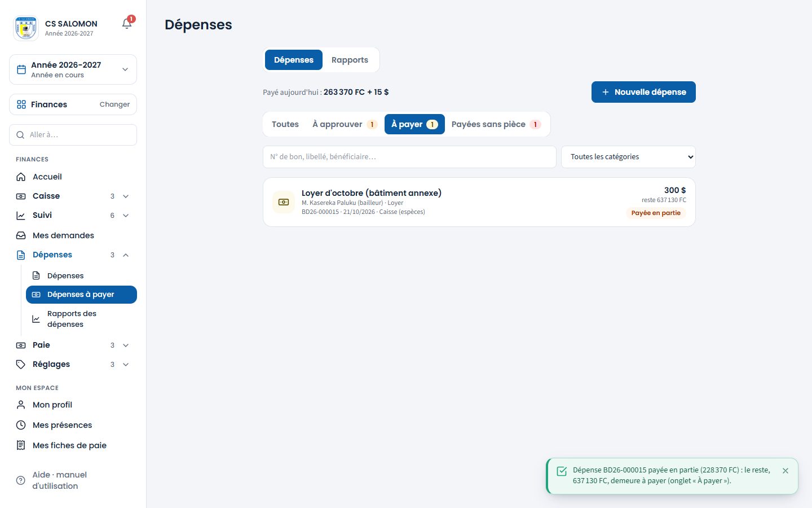
Task: Click the Mon profil user icon
Action: [21, 405]
